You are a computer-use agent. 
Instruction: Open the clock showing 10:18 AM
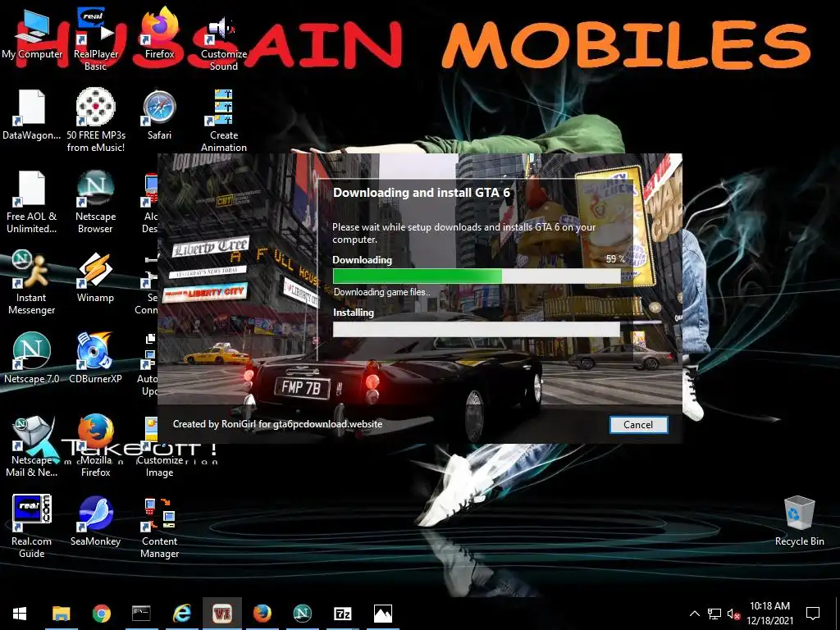769,614
